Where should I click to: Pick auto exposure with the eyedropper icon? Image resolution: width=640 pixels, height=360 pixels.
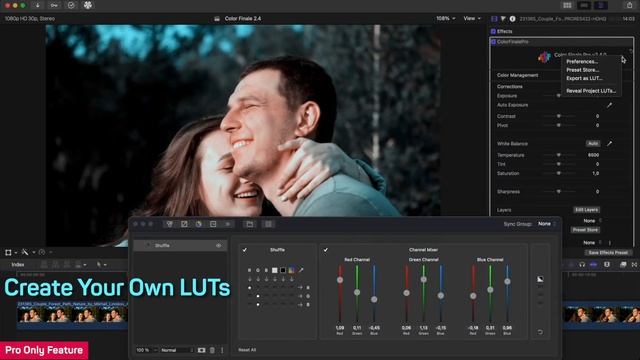click(609, 105)
